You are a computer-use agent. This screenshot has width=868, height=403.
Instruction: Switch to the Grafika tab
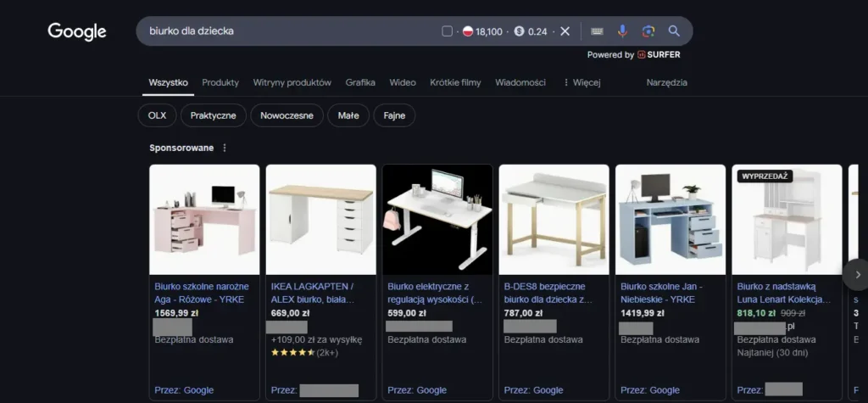(360, 82)
